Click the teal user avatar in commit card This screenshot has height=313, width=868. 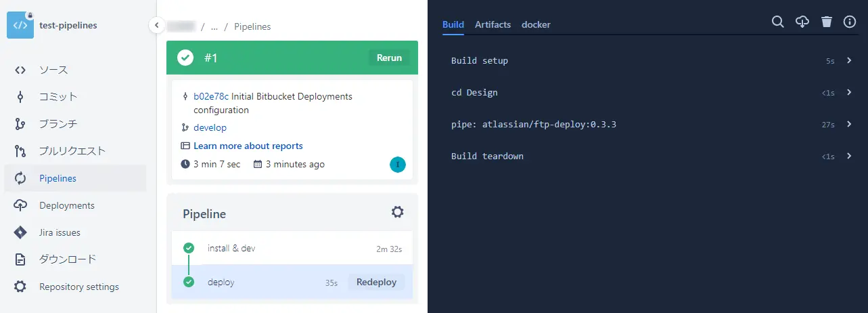click(398, 164)
